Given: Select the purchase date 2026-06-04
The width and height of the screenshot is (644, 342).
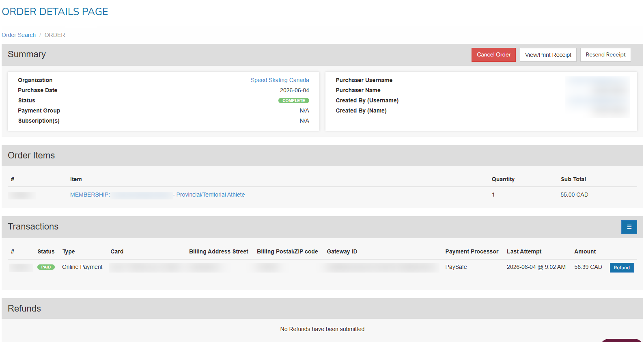Looking at the screenshot, I should pyautogui.click(x=295, y=90).
